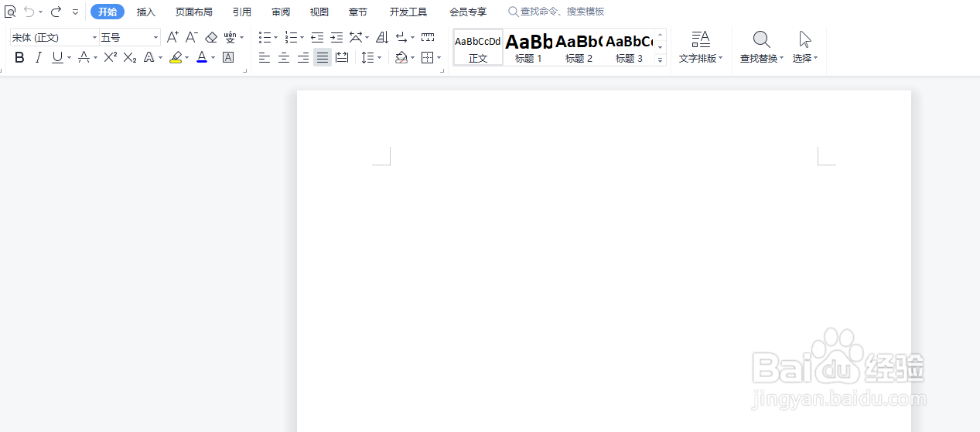This screenshot has width=980, height=432.
Task: Open the customize quick access toolbar dropdown
Action: [75, 12]
